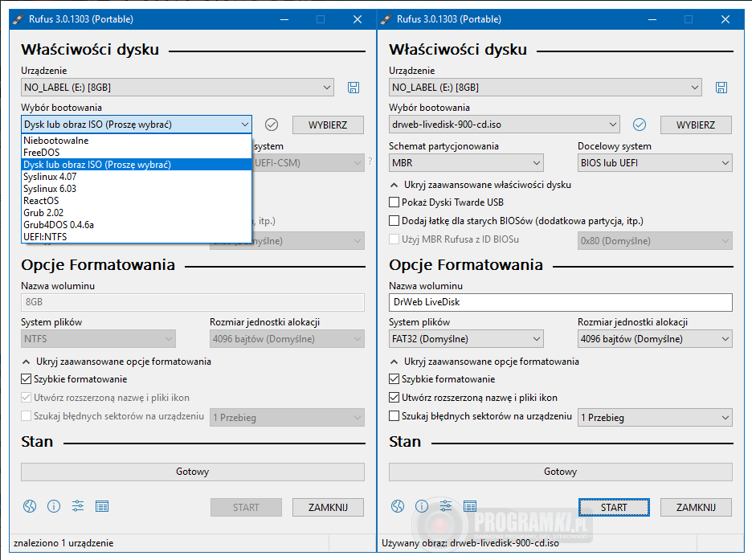
Task: Click Gotowy progress bar in right window
Action: point(561,472)
